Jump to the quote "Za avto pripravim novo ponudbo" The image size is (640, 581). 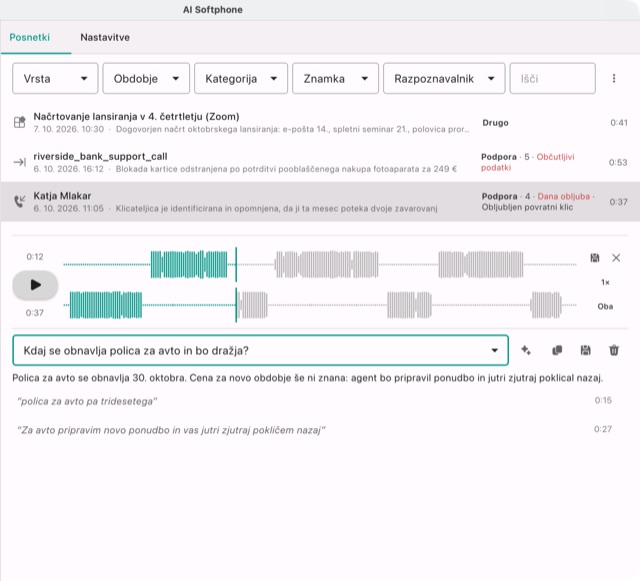[171, 430]
